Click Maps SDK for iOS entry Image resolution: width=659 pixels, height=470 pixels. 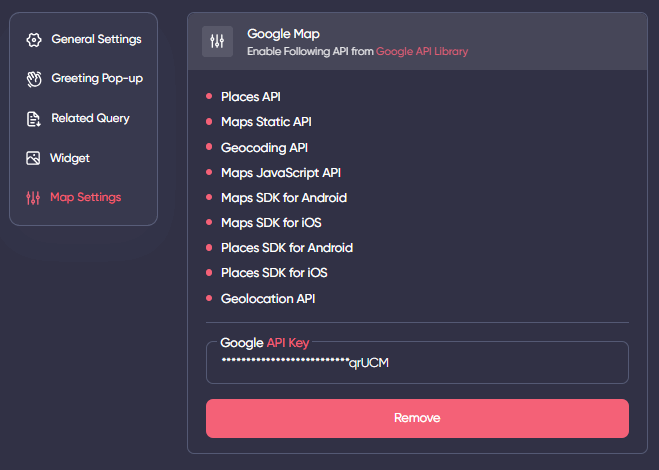[271, 223]
